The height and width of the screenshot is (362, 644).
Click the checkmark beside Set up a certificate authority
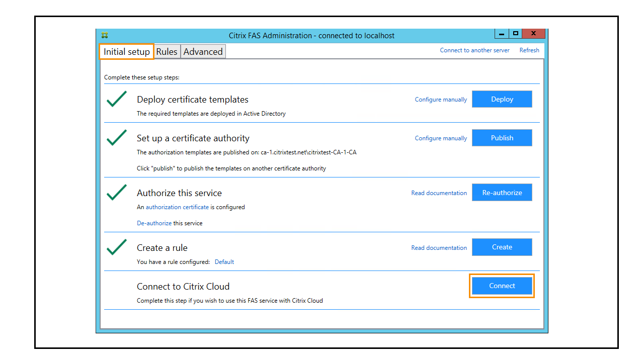(117, 137)
